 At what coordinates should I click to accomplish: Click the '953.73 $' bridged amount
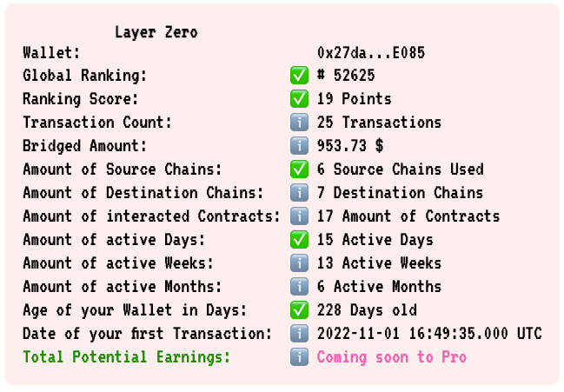[x=350, y=146]
